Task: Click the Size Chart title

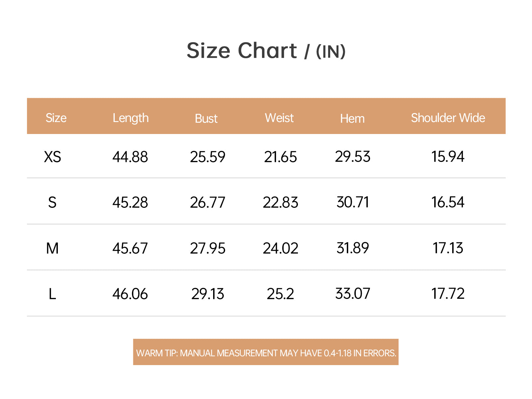Action: [x=266, y=51]
